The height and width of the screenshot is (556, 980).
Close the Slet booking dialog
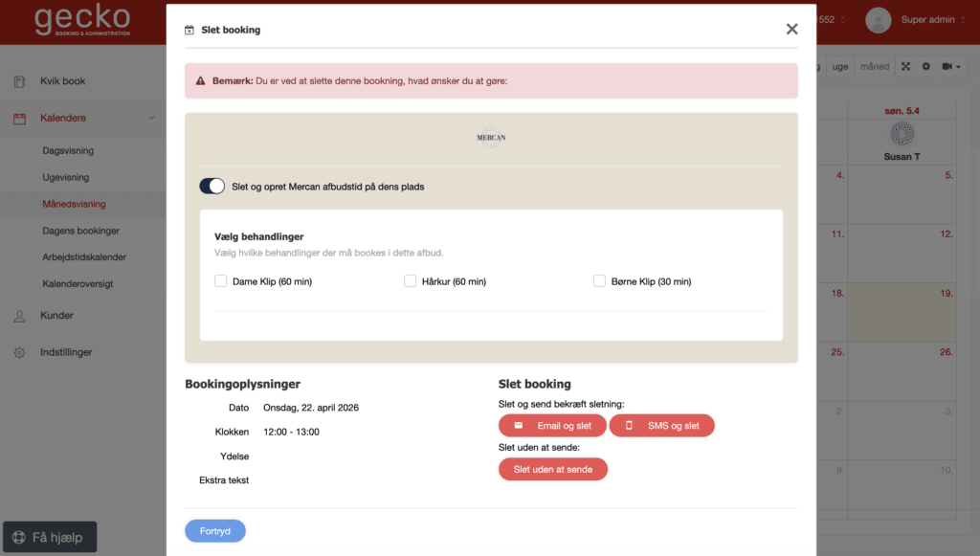pyautogui.click(x=791, y=30)
